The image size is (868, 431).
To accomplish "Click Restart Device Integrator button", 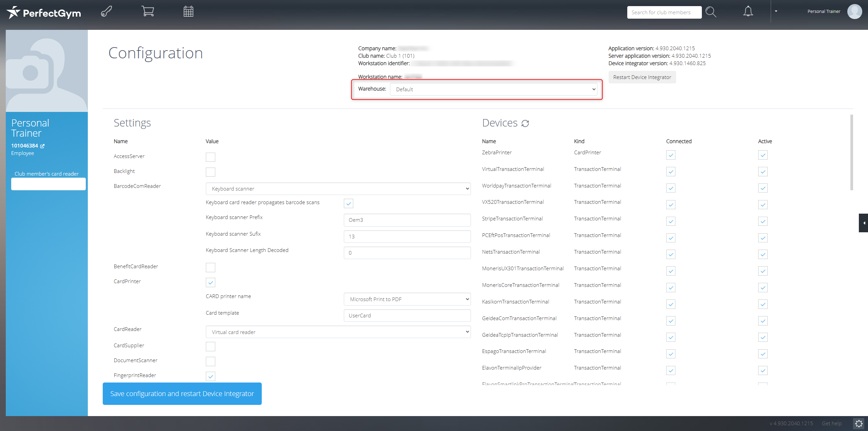I will click(x=642, y=77).
